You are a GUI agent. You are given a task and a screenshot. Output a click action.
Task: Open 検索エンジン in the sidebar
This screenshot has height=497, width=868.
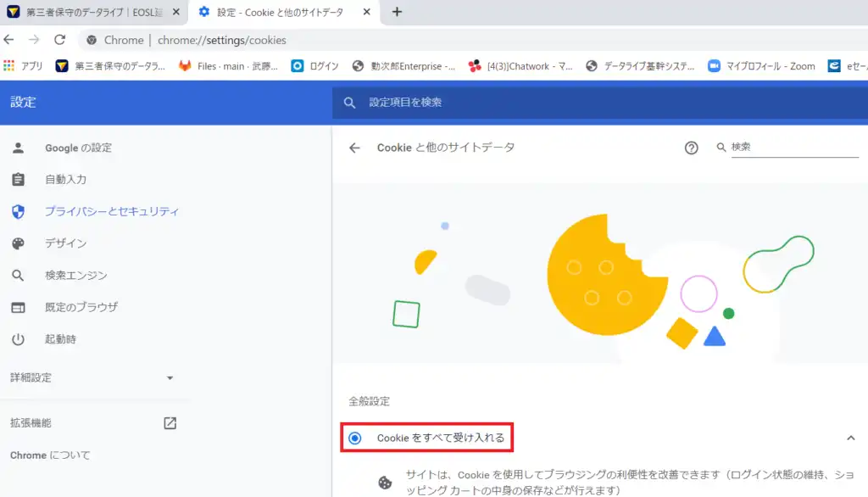(75, 276)
